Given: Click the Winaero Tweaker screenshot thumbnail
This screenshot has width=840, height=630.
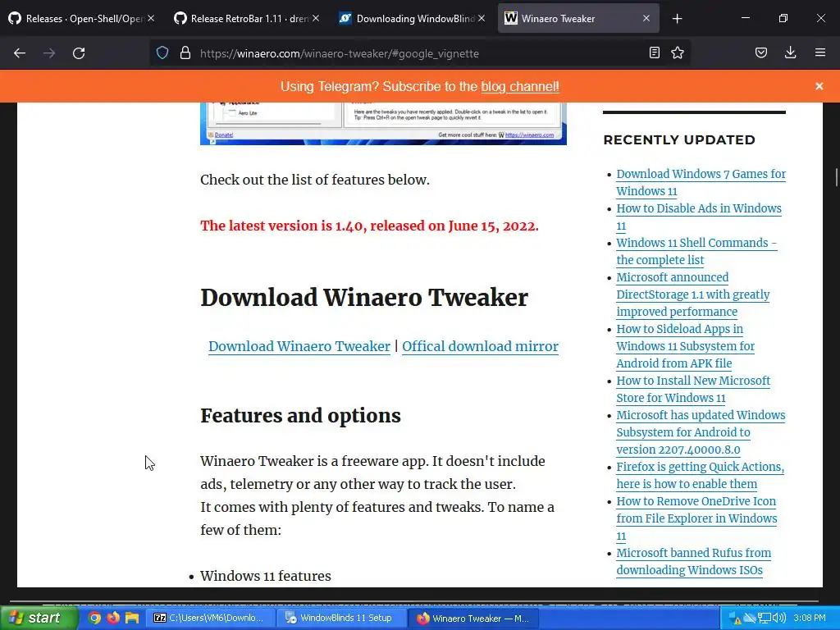Looking at the screenshot, I should pyautogui.click(x=383, y=123).
